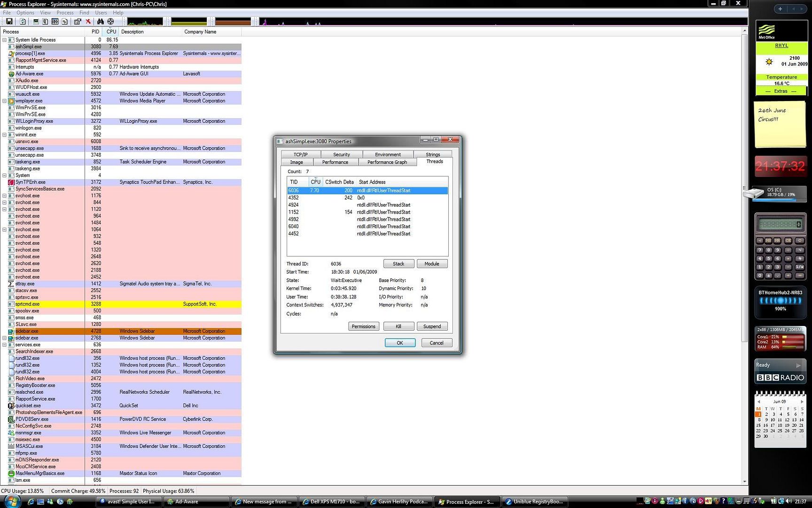
Task: Click the calculator gadget C key
Action: pos(799,240)
